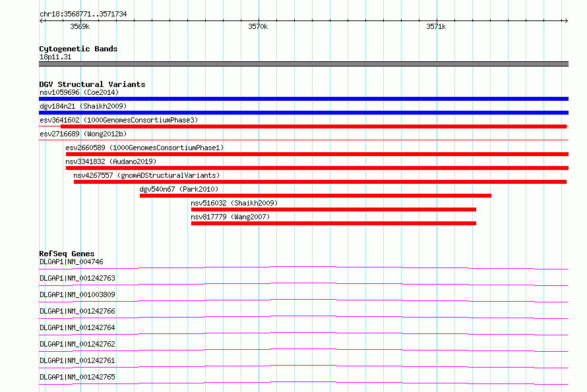
Task: Click the left arrow of the ruler
Action: pyautogui.click(x=42, y=20)
